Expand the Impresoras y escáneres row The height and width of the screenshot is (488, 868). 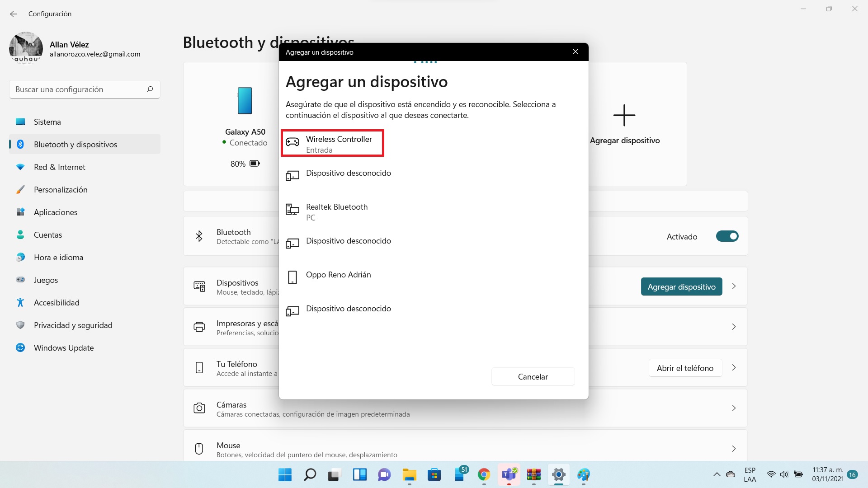[733, 327]
